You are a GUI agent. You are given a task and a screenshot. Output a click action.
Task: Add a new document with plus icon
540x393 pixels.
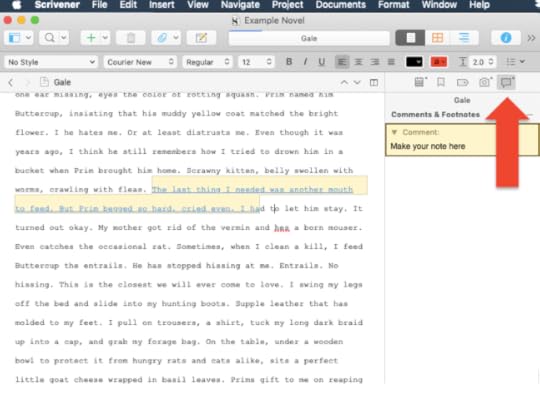pyautogui.click(x=91, y=38)
